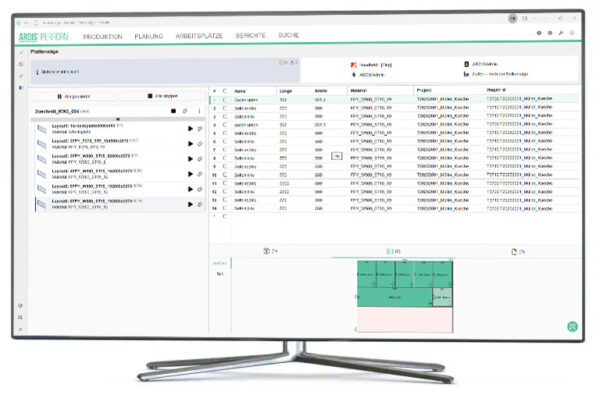Viewport: 600px width, 402px height.
Task: Open the wrench settings icon top right
Action: [561, 33]
